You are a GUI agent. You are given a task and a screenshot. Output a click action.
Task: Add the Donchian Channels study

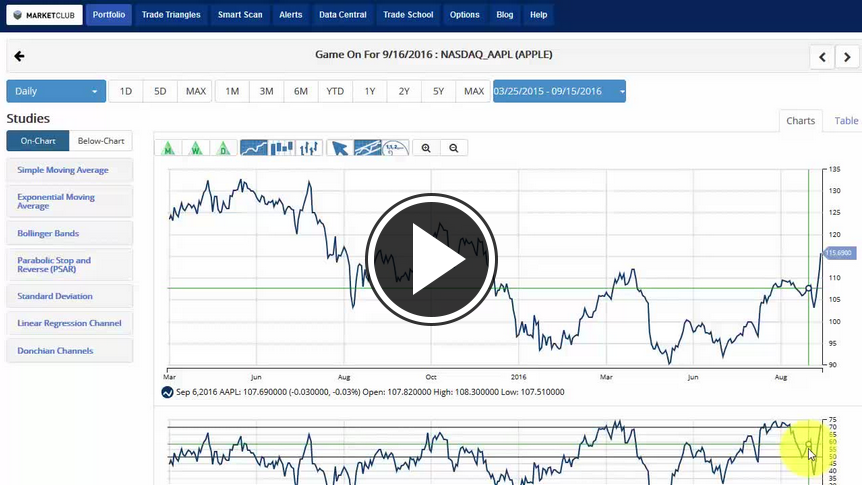click(x=69, y=351)
